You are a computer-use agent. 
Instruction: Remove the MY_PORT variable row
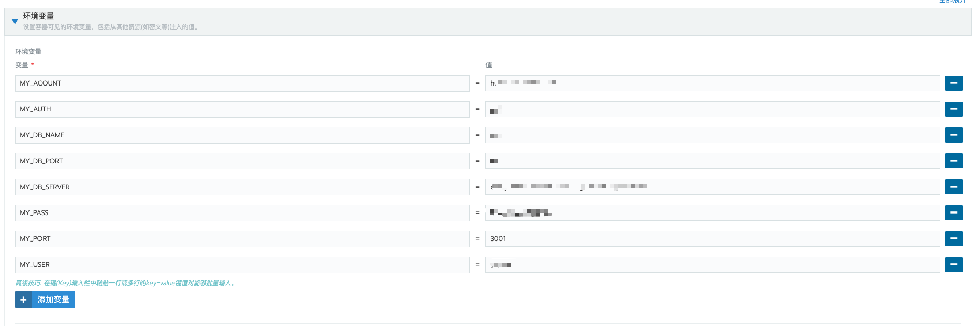954,238
